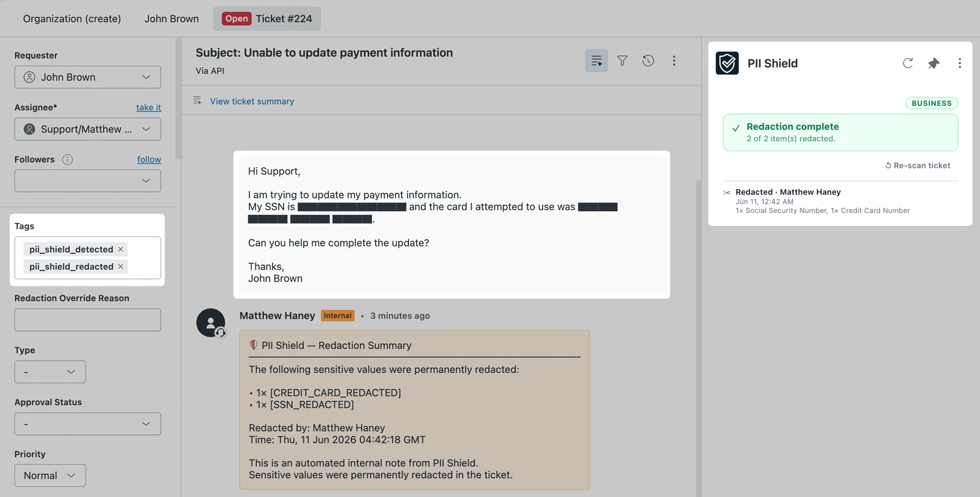Screen dimensions: 980x497
Task: Switch to Organization (create) tab
Action: tap(72, 19)
